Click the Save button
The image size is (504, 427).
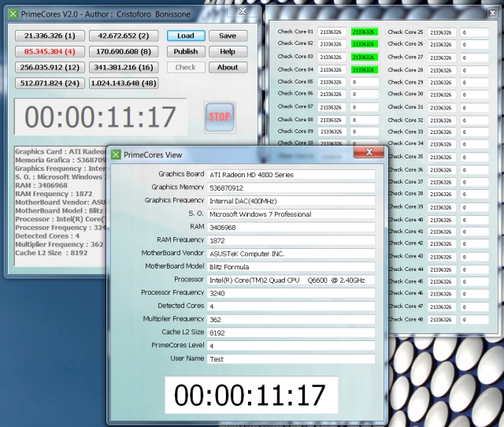[x=228, y=35]
